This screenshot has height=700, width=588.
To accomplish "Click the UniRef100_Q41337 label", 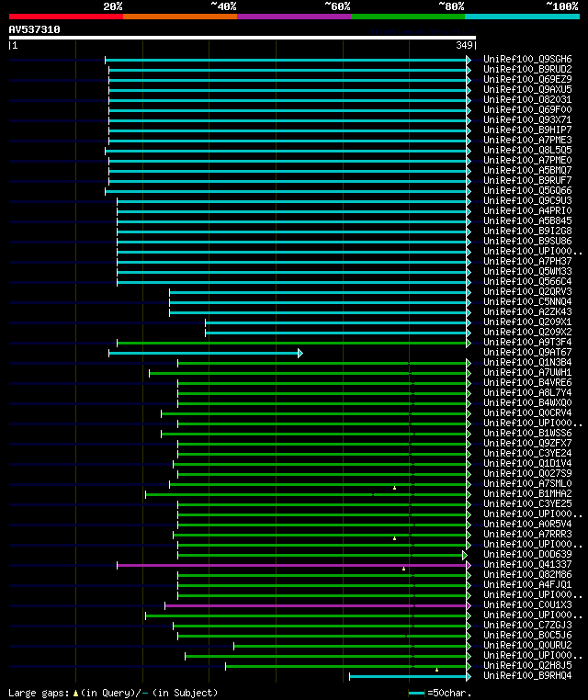I will coord(527,564).
